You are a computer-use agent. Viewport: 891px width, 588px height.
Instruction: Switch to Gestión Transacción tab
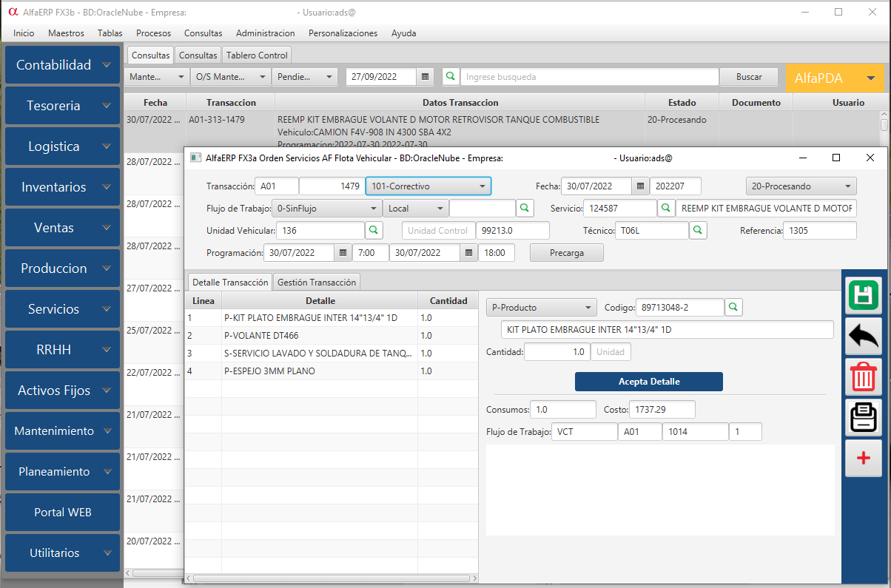[317, 282]
